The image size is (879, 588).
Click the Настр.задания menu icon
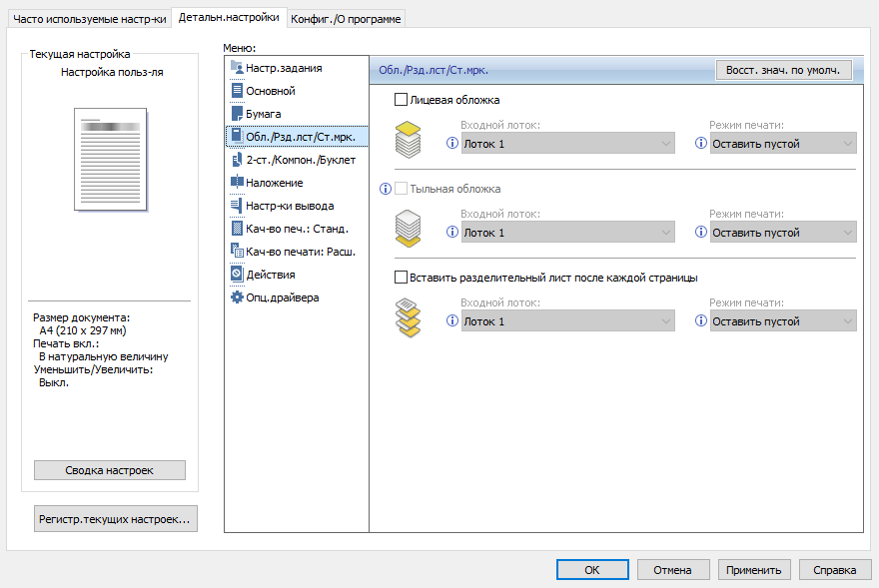(x=237, y=68)
